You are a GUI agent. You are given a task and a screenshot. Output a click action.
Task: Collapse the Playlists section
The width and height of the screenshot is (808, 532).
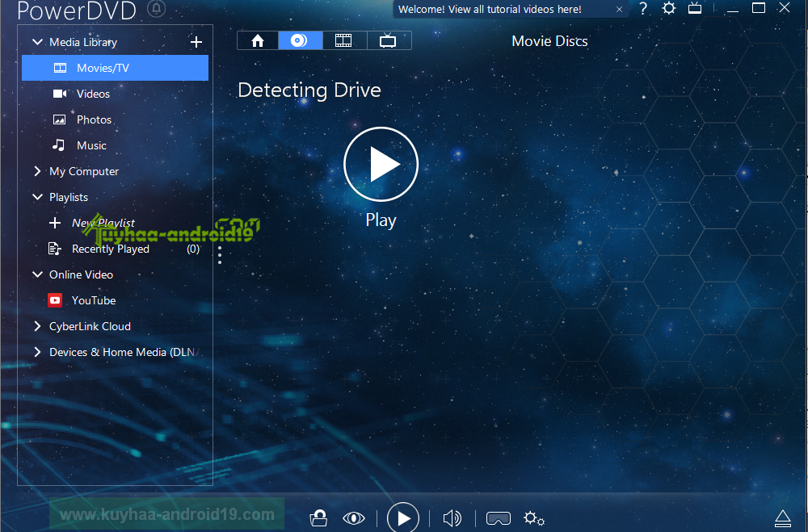point(37,197)
